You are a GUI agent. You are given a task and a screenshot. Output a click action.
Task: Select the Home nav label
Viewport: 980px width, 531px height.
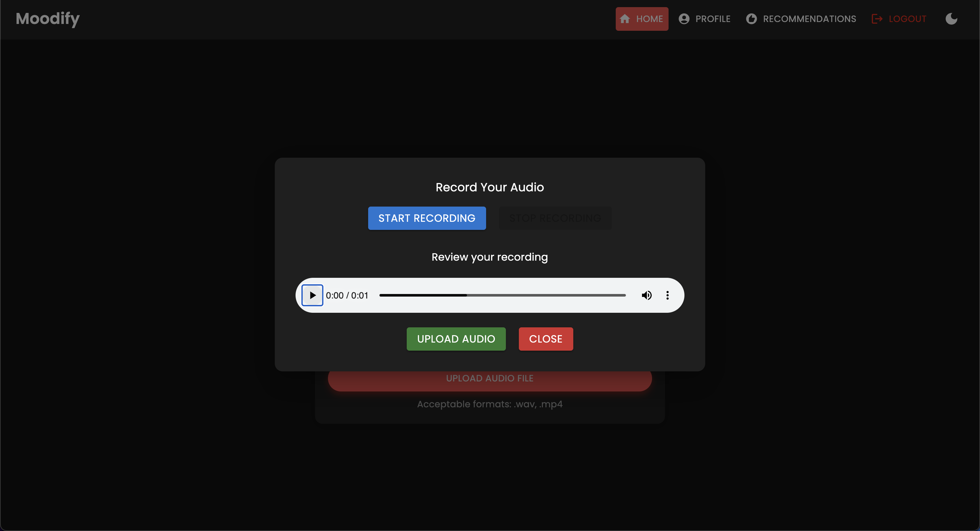click(x=649, y=19)
